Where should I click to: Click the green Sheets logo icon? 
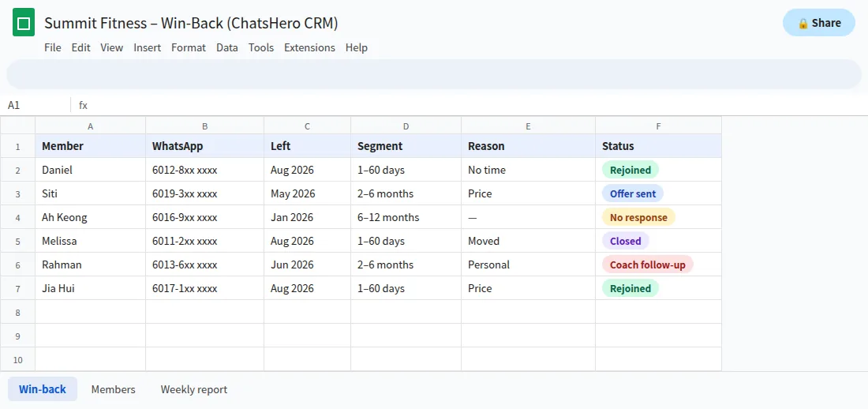click(24, 23)
